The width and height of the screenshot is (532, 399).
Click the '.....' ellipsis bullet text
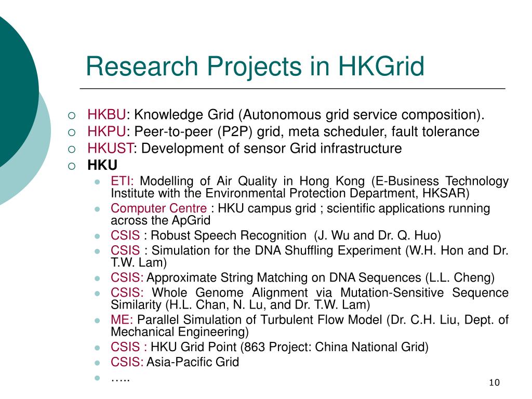[x=121, y=380]
